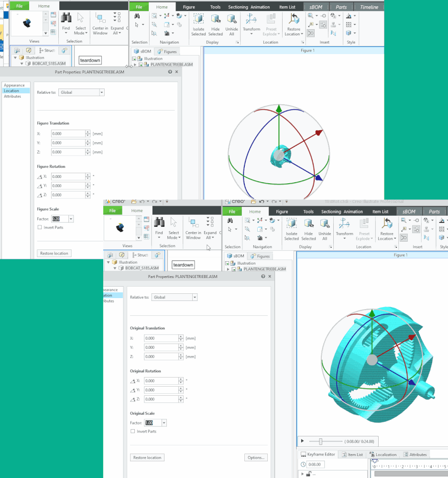
Task: Open Transform tool in the lower window
Action: click(x=344, y=229)
